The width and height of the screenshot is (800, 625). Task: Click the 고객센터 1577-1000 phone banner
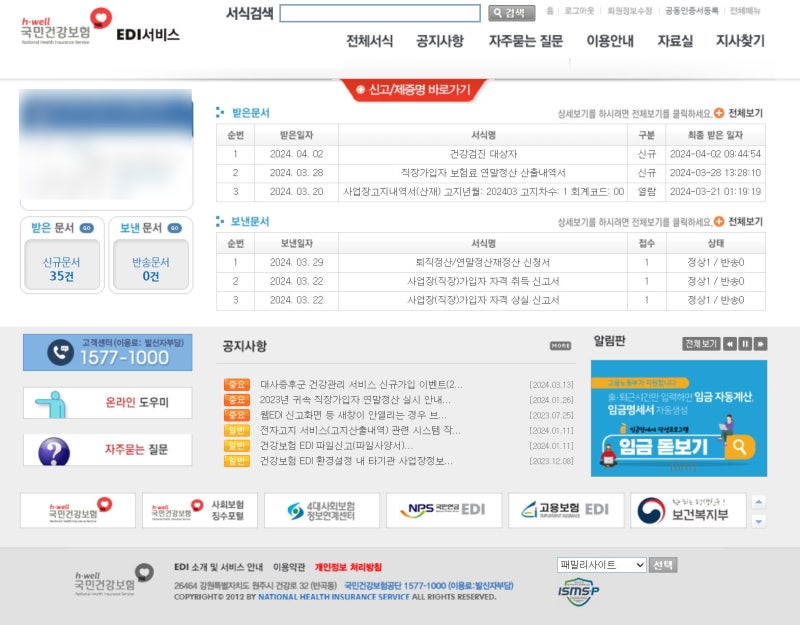[108, 352]
